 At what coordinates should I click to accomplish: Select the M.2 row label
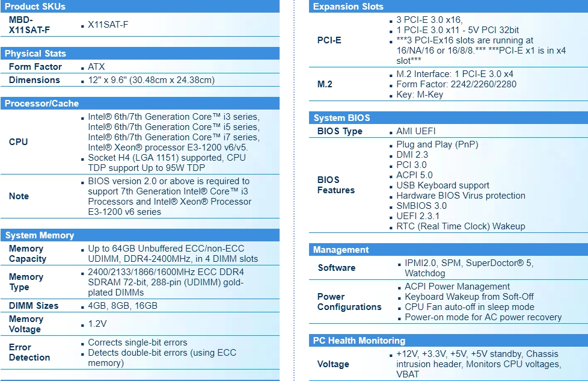[x=325, y=84]
